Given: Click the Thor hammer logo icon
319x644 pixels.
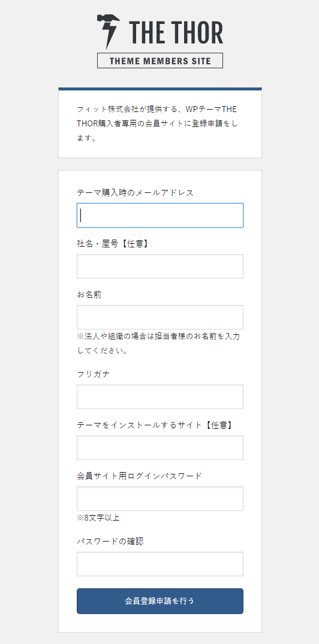Looking at the screenshot, I should (108, 31).
